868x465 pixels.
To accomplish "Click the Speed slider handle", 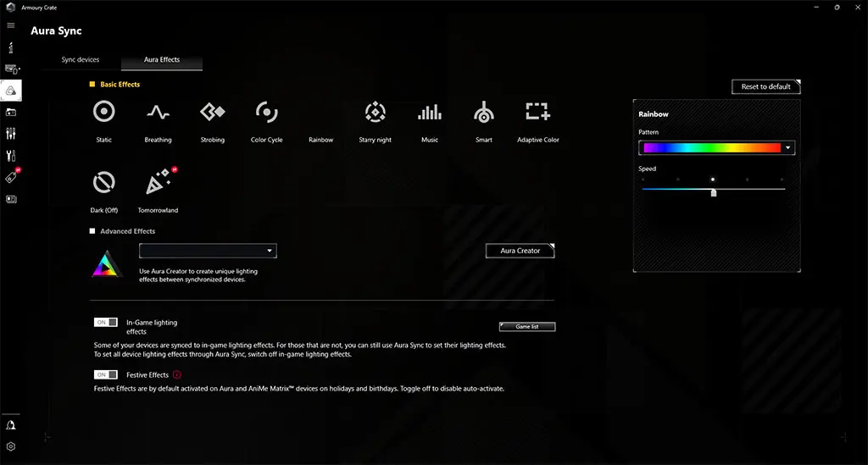I will (x=714, y=192).
